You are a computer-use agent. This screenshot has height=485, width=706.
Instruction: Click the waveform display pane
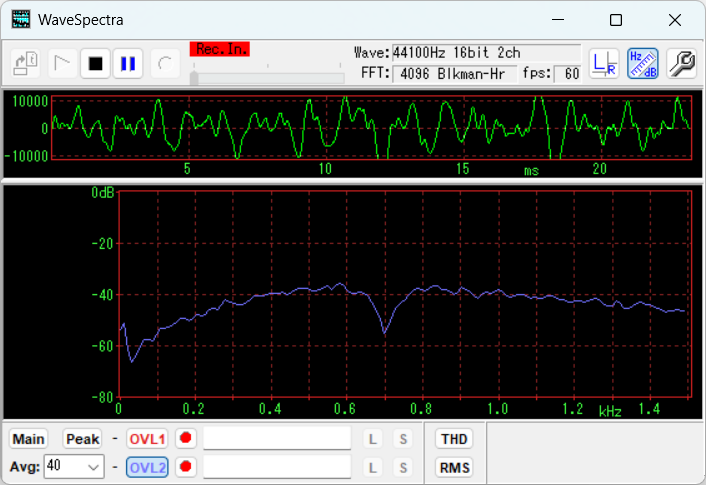click(x=353, y=134)
